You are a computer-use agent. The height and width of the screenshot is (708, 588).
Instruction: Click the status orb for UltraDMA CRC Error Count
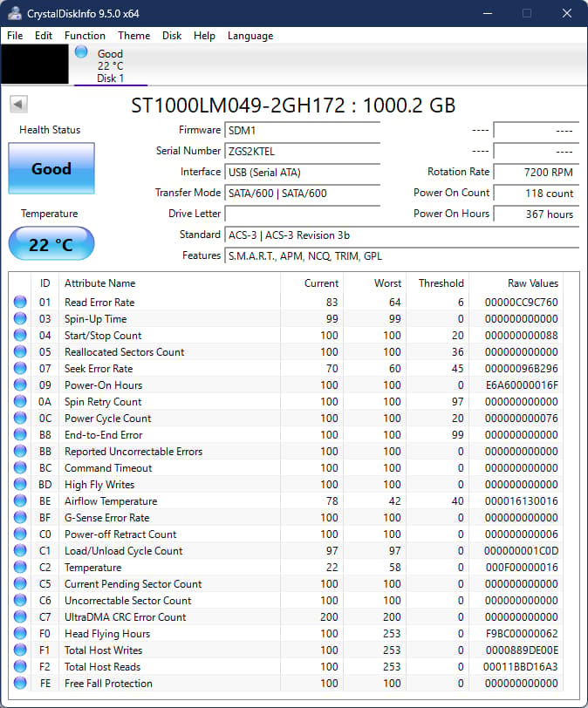[x=20, y=616]
